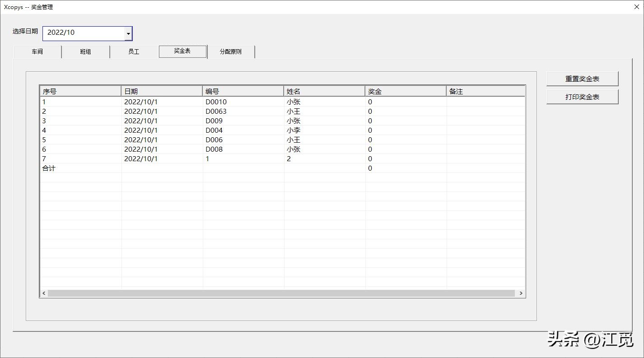Click the horizontal scrollbar left arrow
644x358 pixels.
[44, 293]
